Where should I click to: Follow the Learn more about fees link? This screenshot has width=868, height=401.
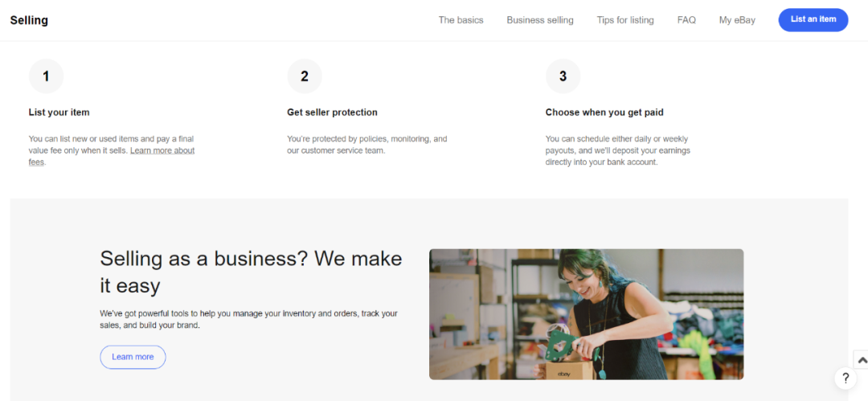[162, 151]
